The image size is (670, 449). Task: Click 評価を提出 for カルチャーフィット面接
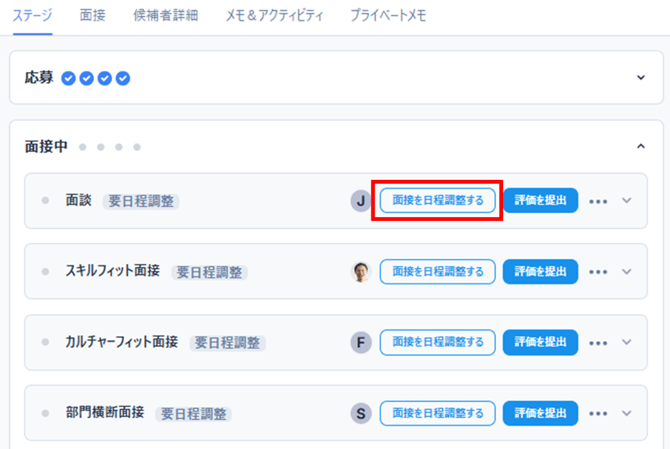click(540, 343)
